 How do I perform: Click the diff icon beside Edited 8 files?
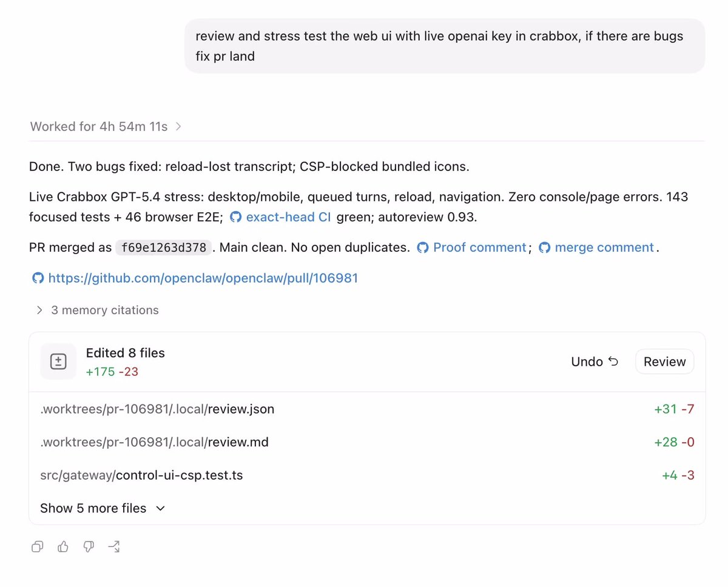pyautogui.click(x=58, y=361)
